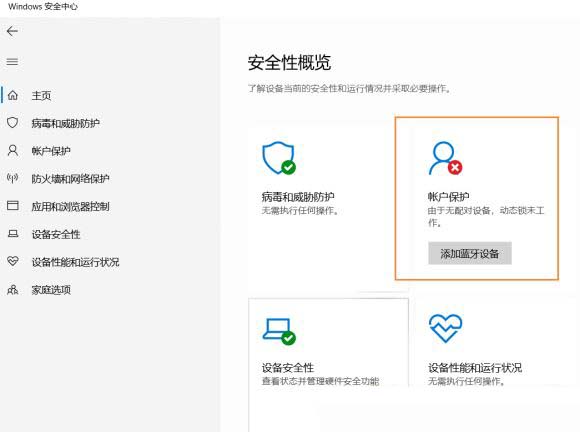580x432 pixels.
Task: Open 病毒和威胁防护 in the sidebar
Action: coord(65,123)
